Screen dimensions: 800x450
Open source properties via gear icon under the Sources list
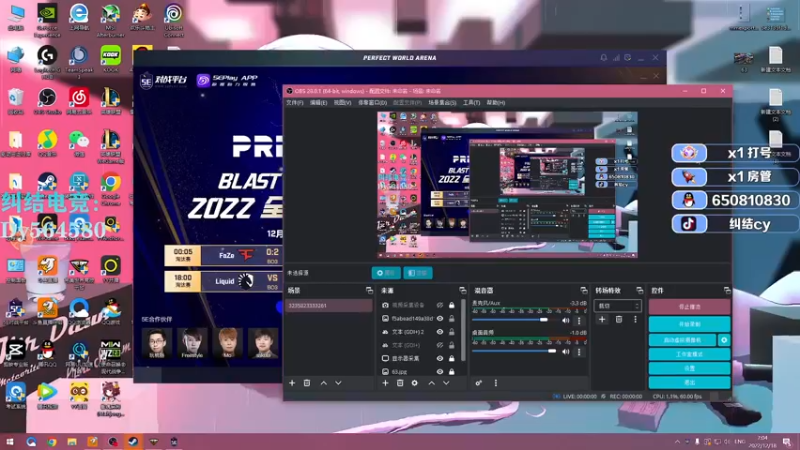[414, 383]
